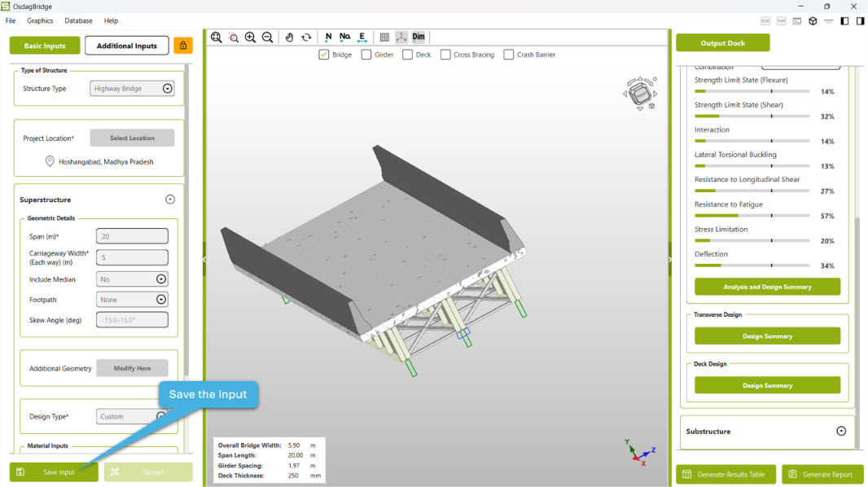Activate the zoom-window selection tool

[x=234, y=37]
